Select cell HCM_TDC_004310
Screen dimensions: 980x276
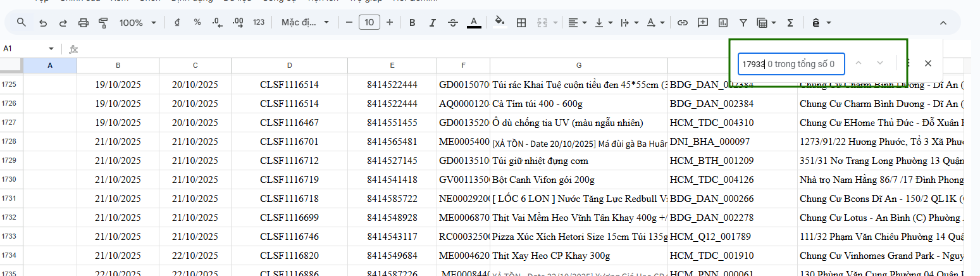click(733, 122)
